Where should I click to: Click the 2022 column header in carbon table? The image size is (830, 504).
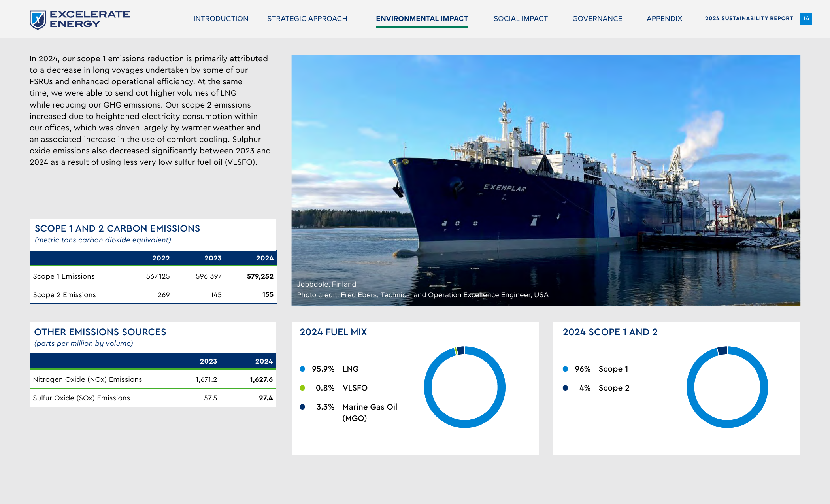161,258
